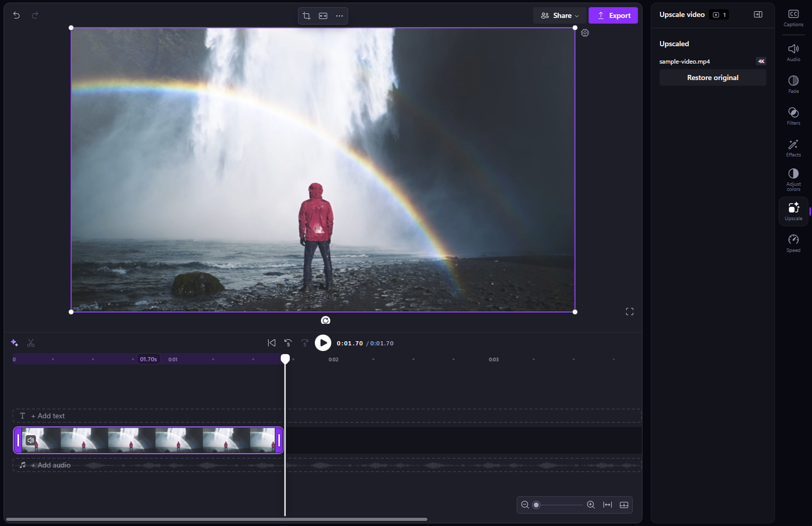Select the sample-video clip thumbnail in timeline

148,440
